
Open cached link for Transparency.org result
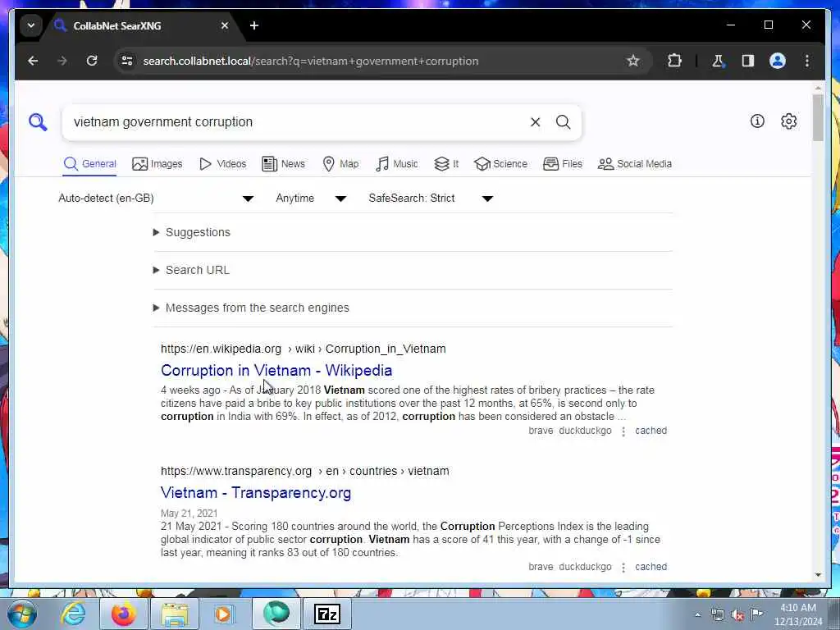click(x=651, y=567)
